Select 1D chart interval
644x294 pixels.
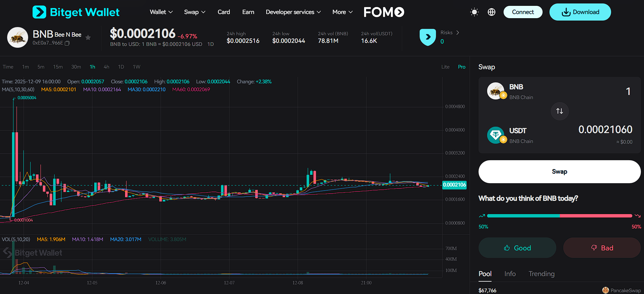pyautogui.click(x=121, y=67)
